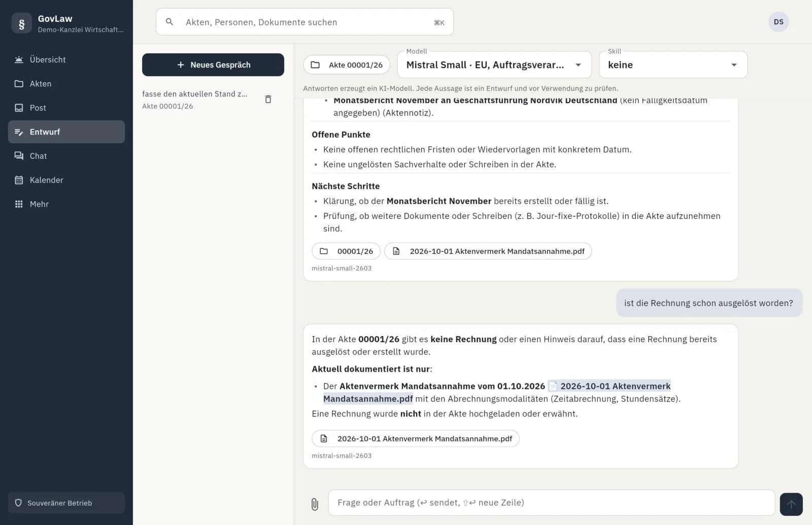Click the send arrow button
Image resolution: width=812 pixels, height=525 pixels.
coord(791,504)
